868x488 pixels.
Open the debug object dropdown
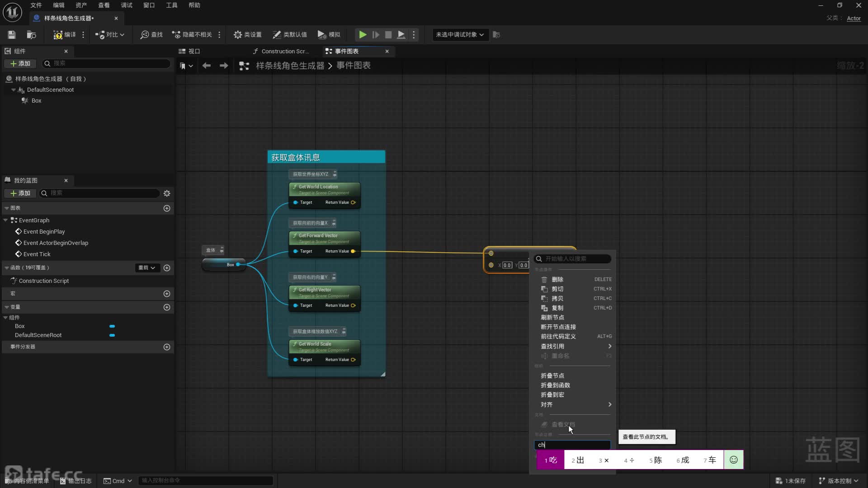click(x=460, y=35)
